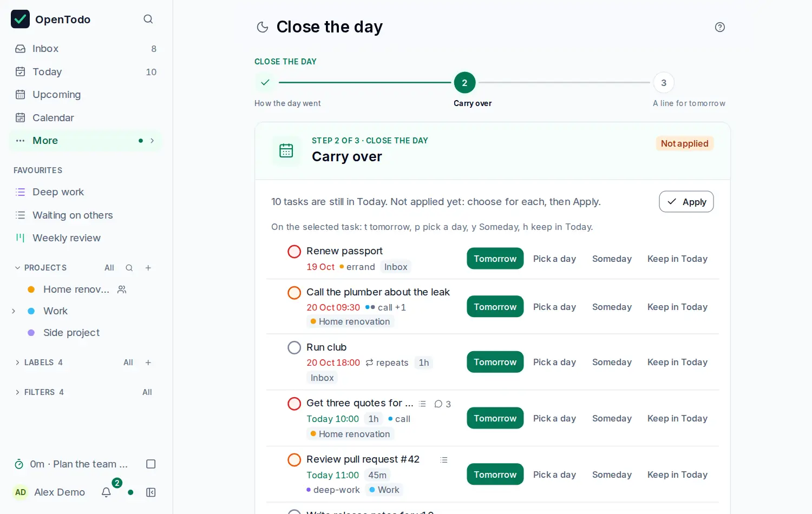812x514 pixels.
Task: Go back to completed step How the day went
Action: (x=265, y=83)
